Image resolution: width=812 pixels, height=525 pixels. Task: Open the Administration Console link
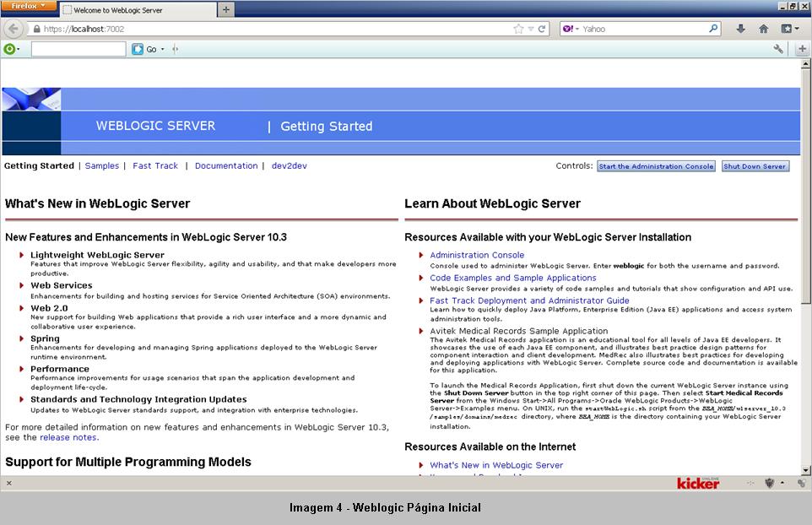pos(477,255)
